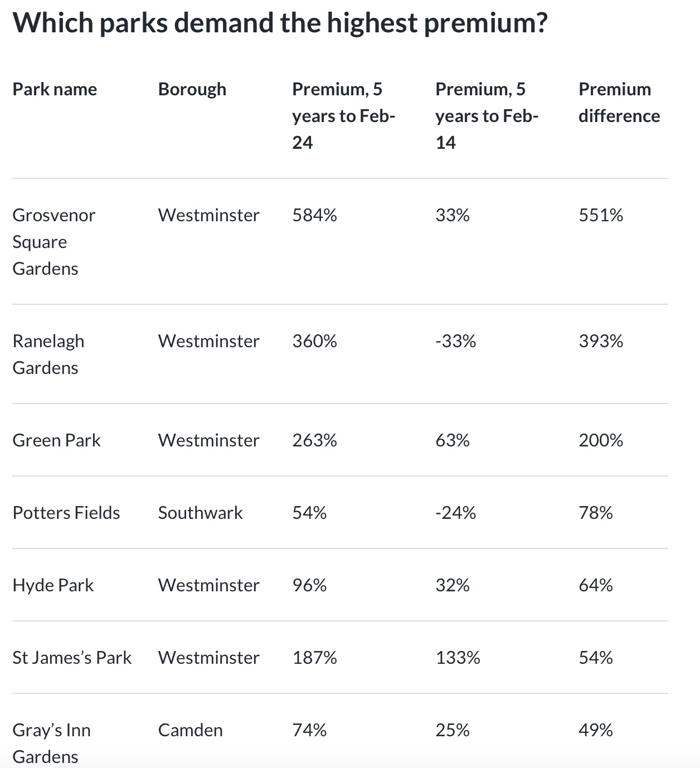Click the Green Park row name

click(56, 440)
